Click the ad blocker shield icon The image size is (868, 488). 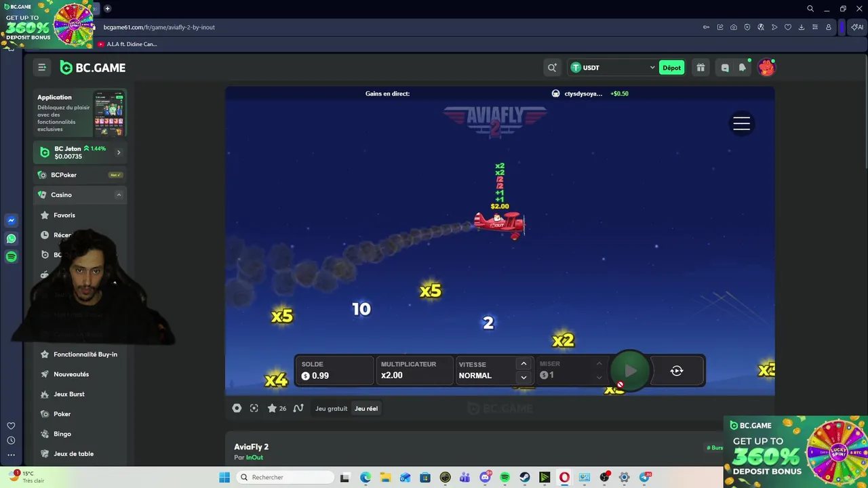[x=747, y=27]
